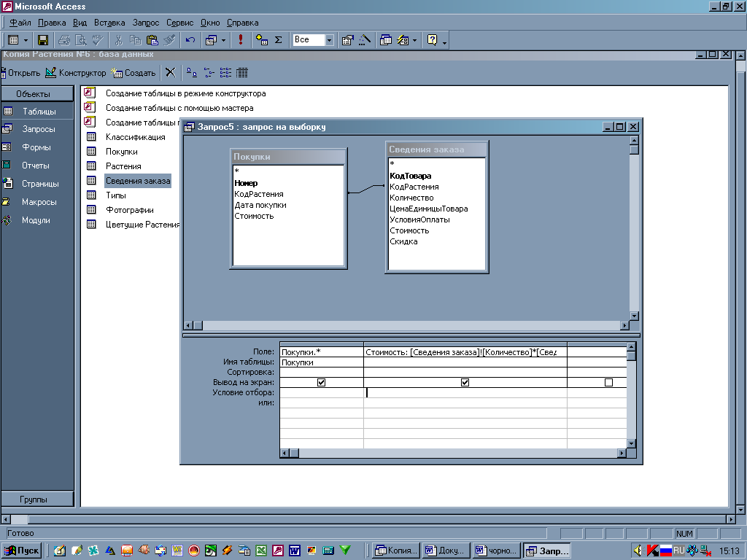Click the Открыть button in database window
Image resolution: width=747 pixels, height=560 pixels.
point(20,73)
